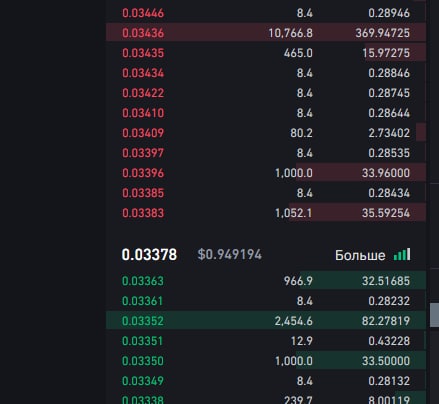Click the green signal bars icon
Image resolution: width=439 pixels, height=404 pixels.
402,255
